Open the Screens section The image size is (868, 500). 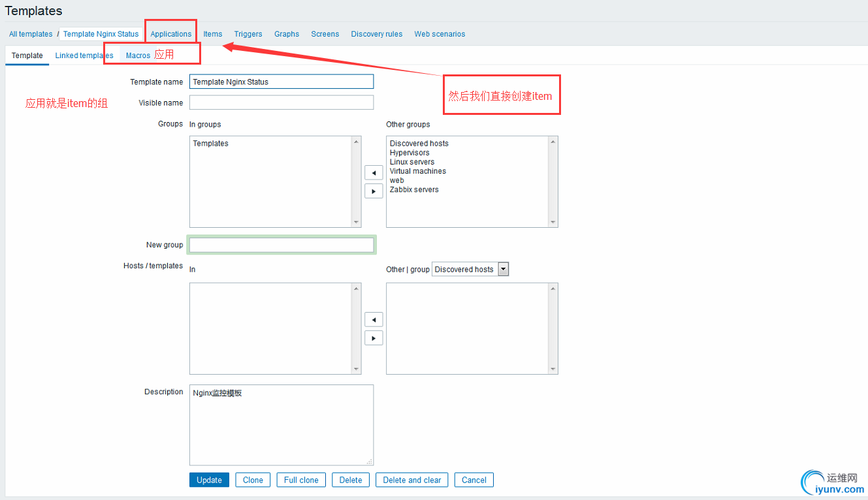tap(325, 34)
